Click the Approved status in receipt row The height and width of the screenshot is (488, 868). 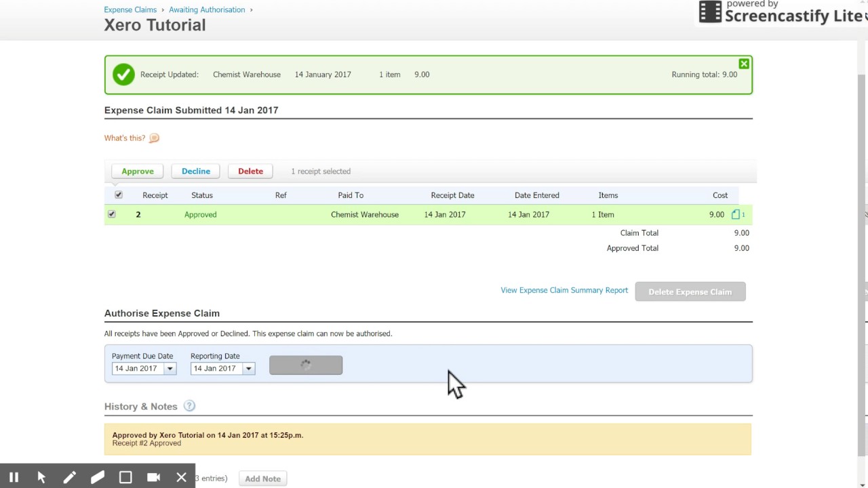(201, 215)
